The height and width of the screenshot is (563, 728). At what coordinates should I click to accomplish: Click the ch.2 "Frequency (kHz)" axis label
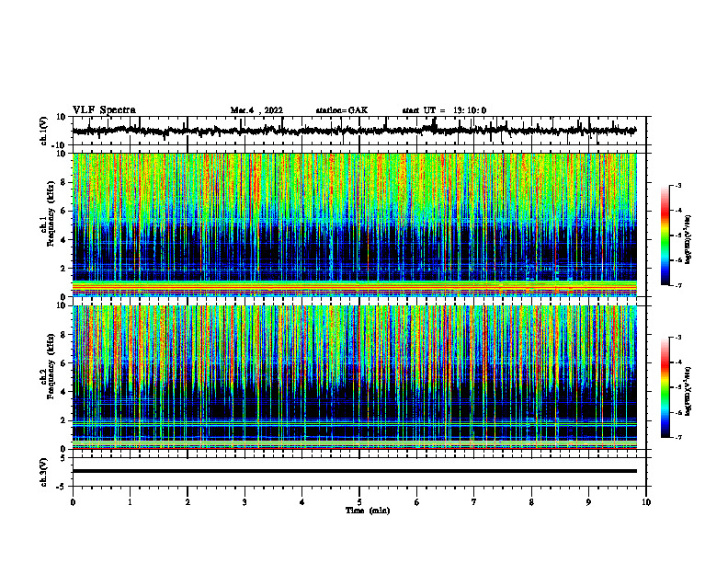(51, 364)
